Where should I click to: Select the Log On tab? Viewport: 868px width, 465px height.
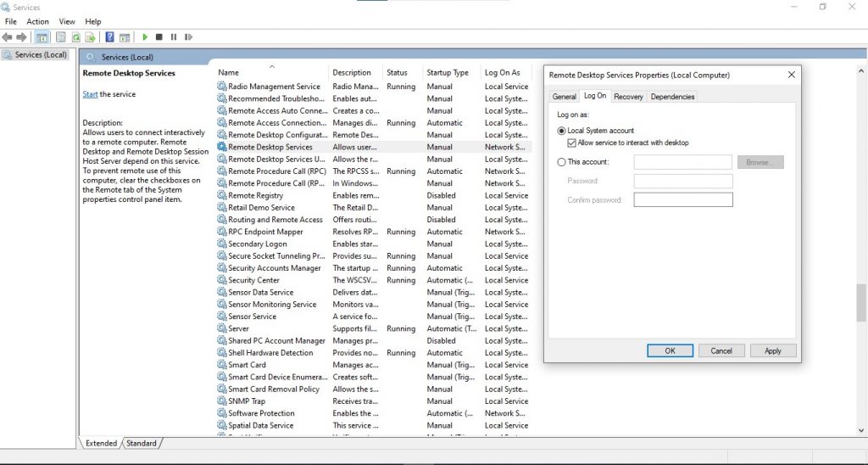595,95
